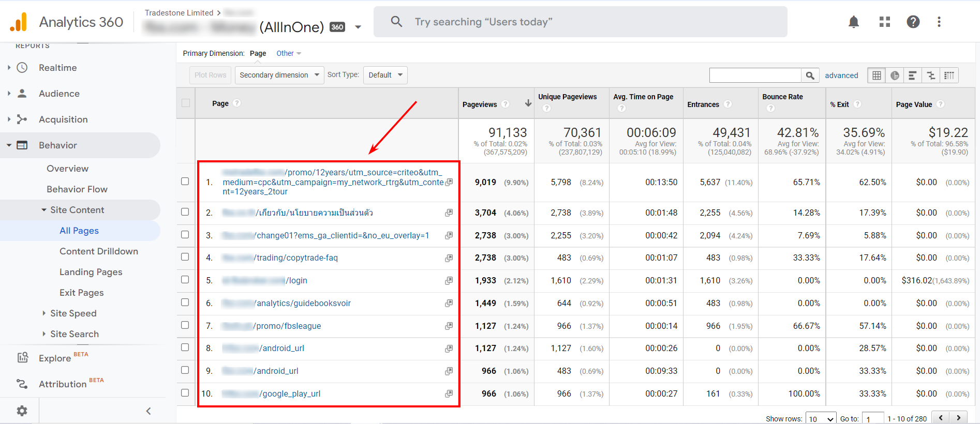
Task: Open row 1 page link in new window
Action: click(449, 182)
